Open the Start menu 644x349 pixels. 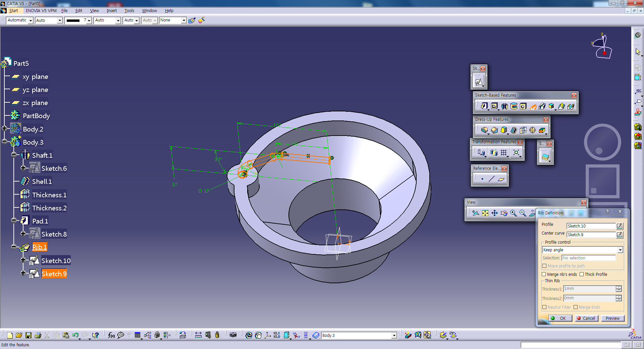pyautogui.click(x=13, y=11)
